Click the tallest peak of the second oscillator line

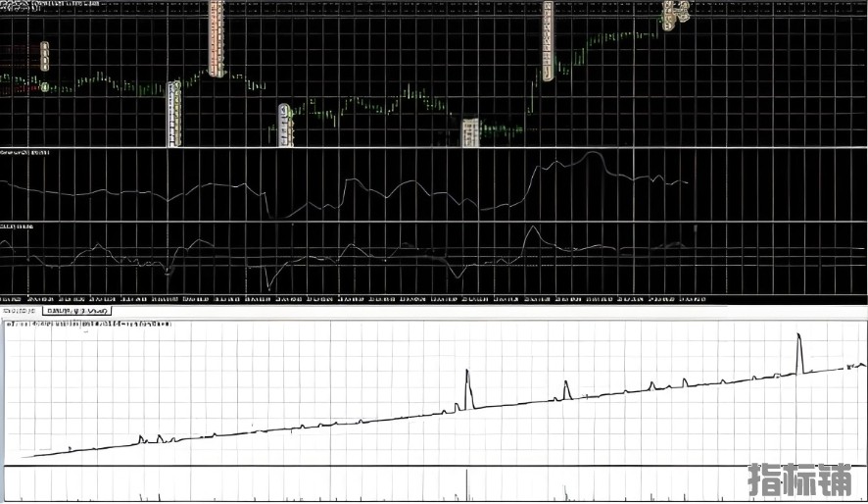coord(532,228)
